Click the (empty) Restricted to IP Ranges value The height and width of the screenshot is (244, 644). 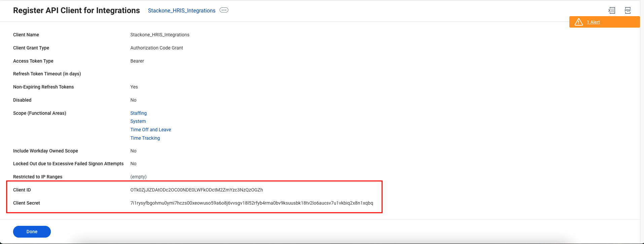139,177
